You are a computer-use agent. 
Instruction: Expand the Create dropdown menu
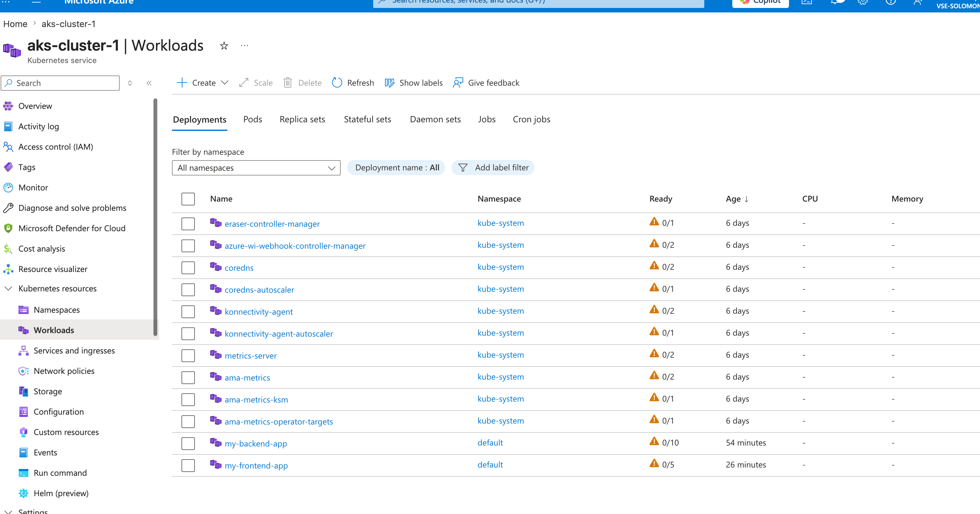tap(203, 83)
